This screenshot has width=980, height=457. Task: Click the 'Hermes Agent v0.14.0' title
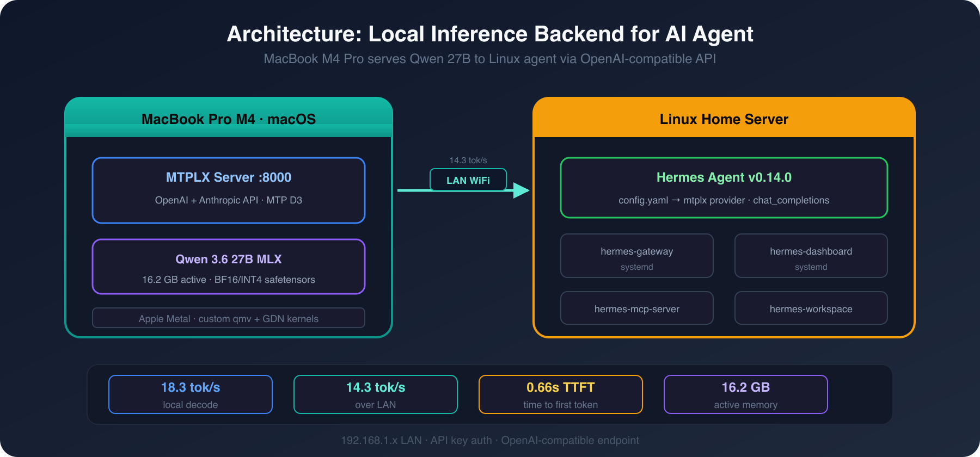[724, 177]
